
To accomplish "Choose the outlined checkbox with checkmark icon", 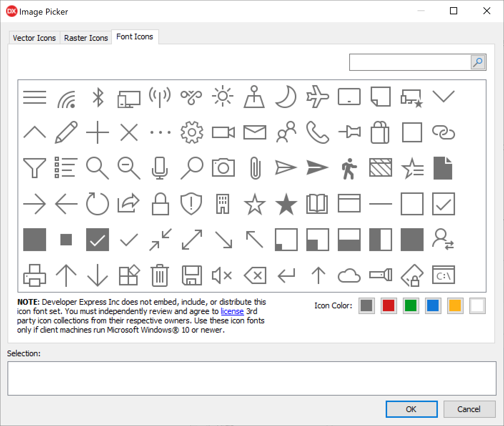I will click(443, 204).
